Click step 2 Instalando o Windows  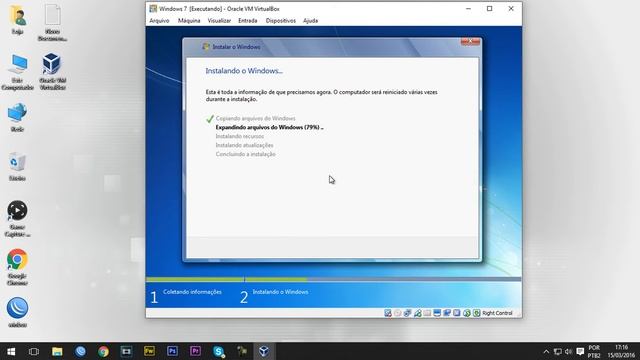pyautogui.click(x=274, y=296)
